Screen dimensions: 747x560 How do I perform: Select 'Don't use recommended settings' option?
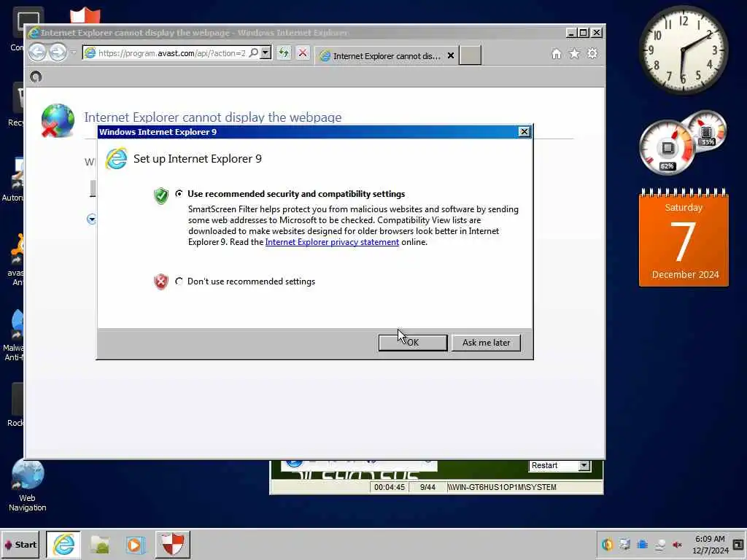tap(179, 281)
